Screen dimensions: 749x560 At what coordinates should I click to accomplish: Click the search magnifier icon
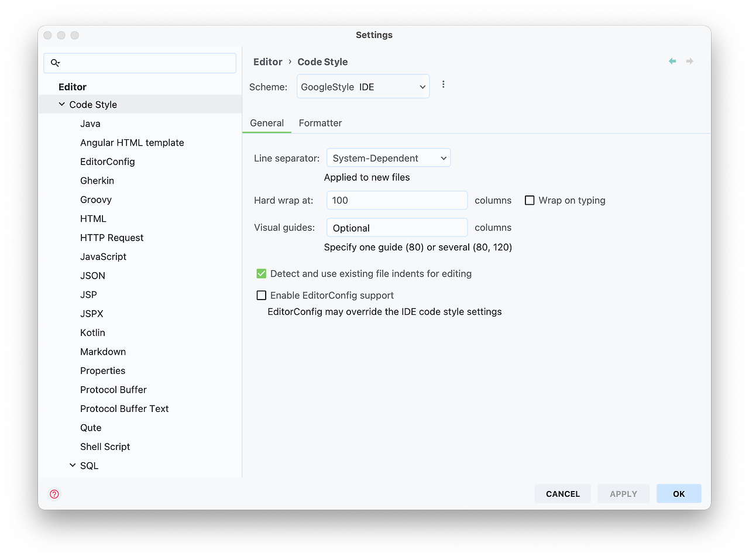pos(56,63)
